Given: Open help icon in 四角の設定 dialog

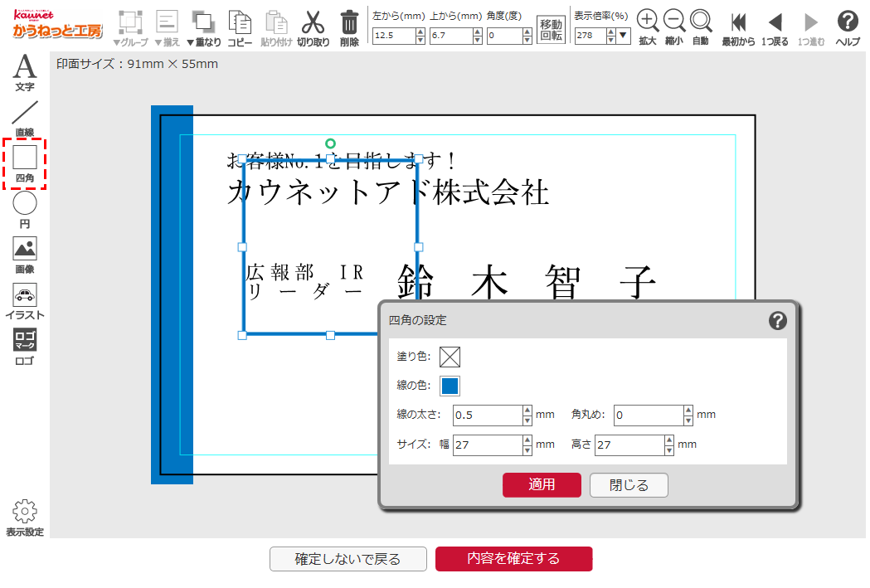Looking at the screenshot, I should [777, 321].
